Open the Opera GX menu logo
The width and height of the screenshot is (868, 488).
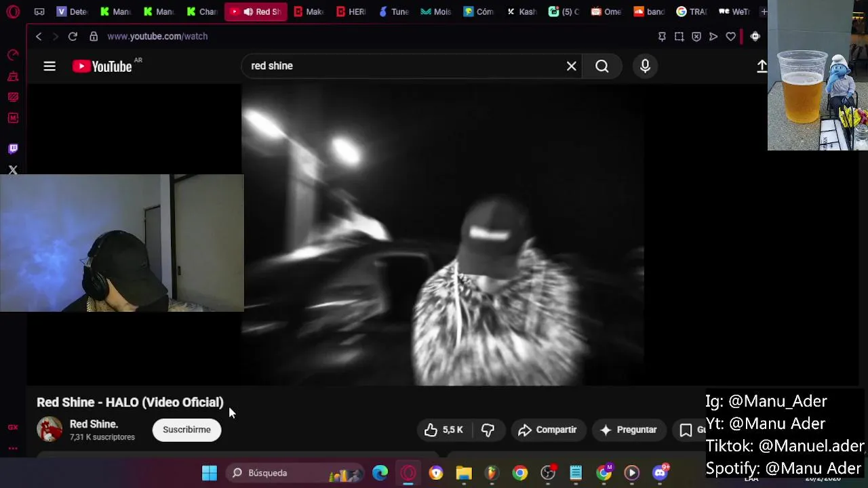(13, 12)
